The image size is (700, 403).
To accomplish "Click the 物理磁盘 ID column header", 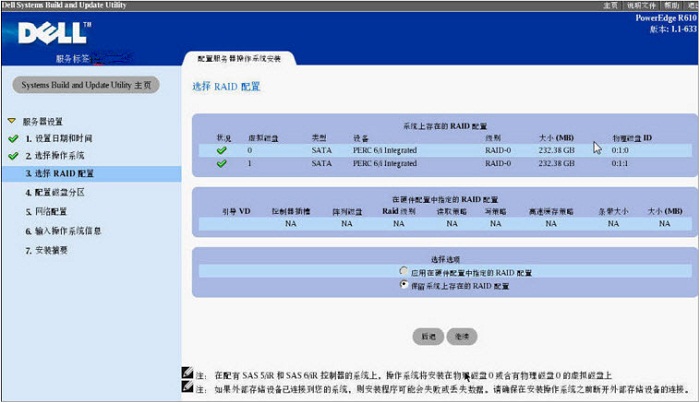I will [632, 138].
